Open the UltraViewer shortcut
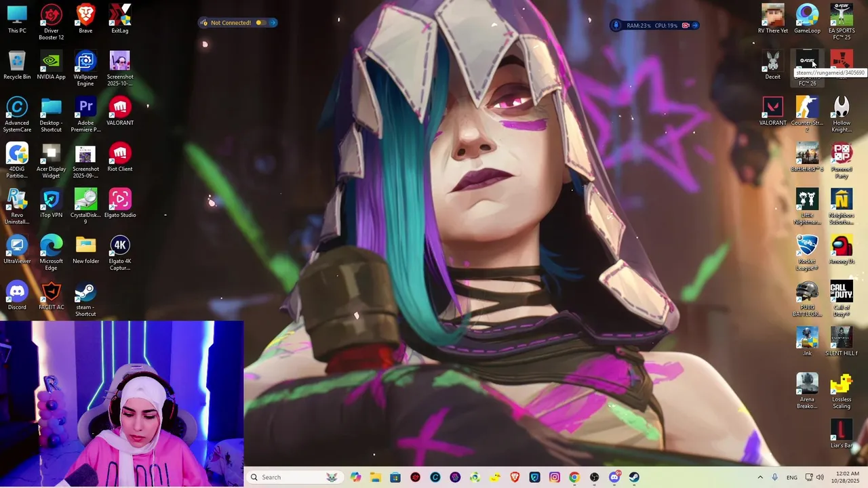Viewport: 868px width, 488px height. point(17,249)
